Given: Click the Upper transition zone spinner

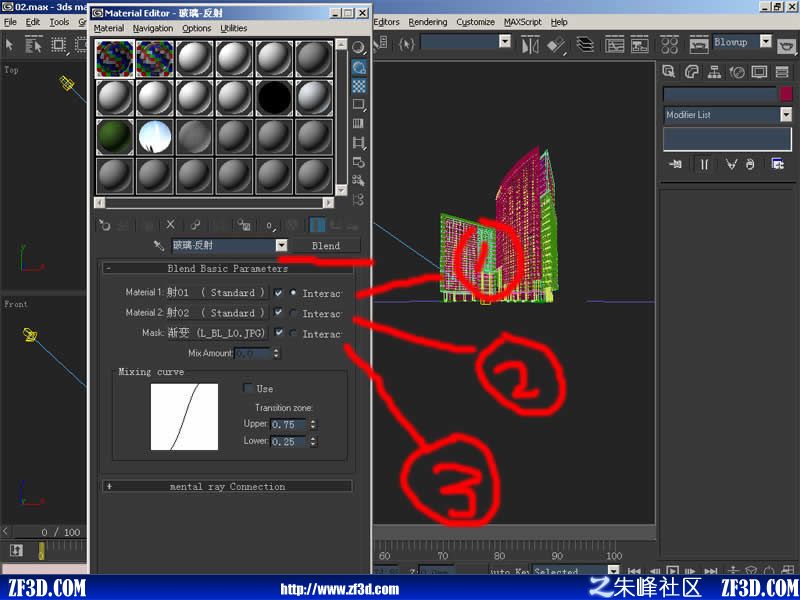Looking at the screenshot, I should (x=313, y=424).
